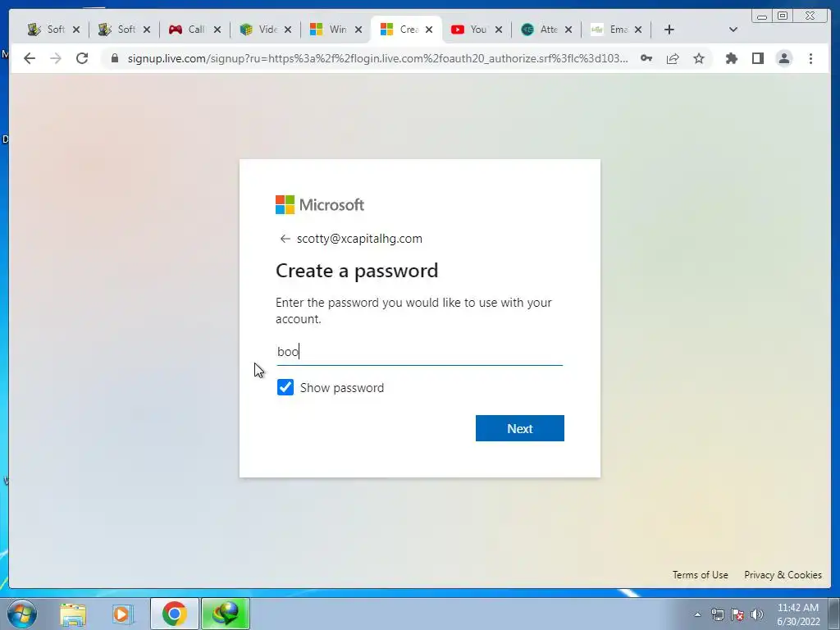This screenshot has height=630, width=840.
Task: Close the Ema tab
Action: (638, 30)
